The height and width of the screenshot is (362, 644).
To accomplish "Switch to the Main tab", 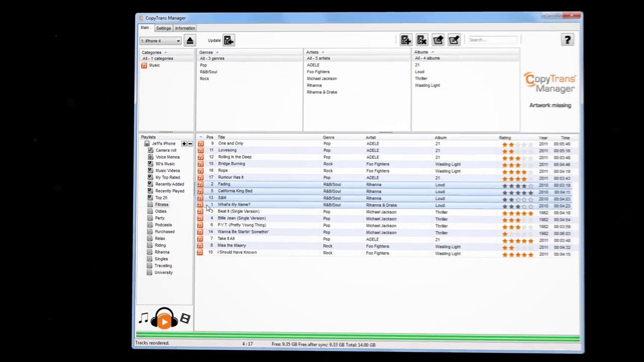I will [x=145, y=28].
